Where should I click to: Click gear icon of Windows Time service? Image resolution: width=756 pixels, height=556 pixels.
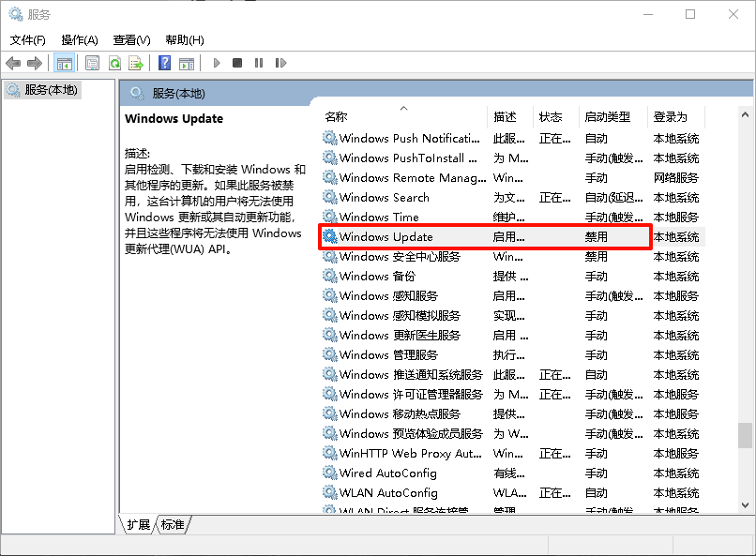pyautogui.click(x=330, y=217)
